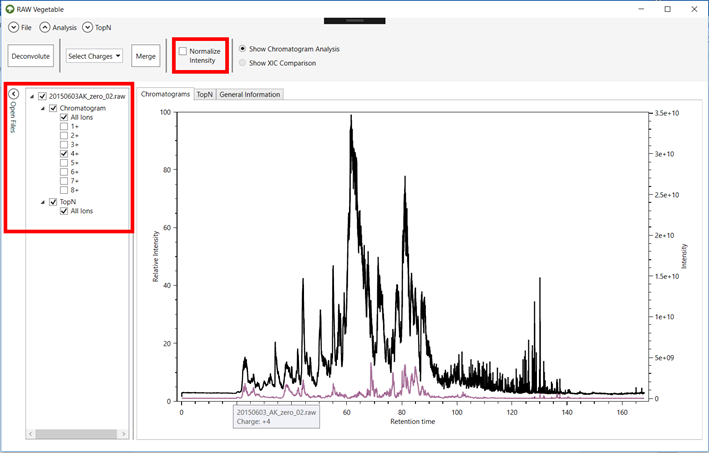Switch to the Chromatograms tab

click(x=165, y=94)
